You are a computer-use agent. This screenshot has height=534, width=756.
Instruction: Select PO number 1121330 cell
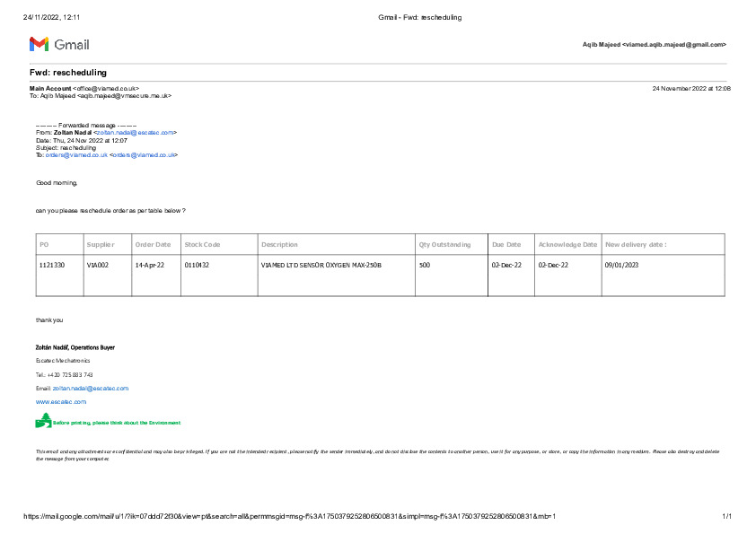(x=52, y=266)
